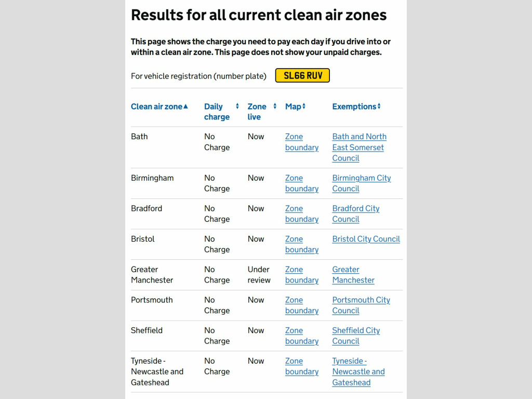
Task: Open Bristol City Council link
Action: point(366,239)
